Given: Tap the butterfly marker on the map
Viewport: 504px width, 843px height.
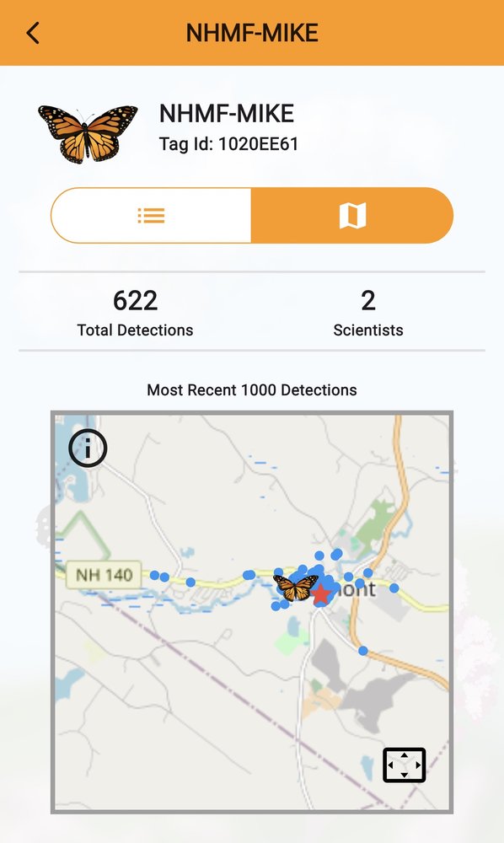Looking at the screenshot, I should pos(295,587).
